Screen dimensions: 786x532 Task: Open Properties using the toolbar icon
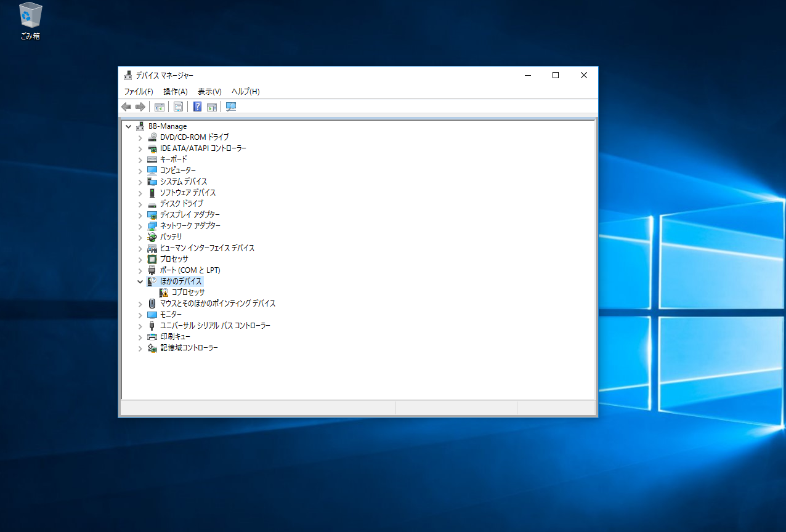pyautogui.click(x=178, y=107)
